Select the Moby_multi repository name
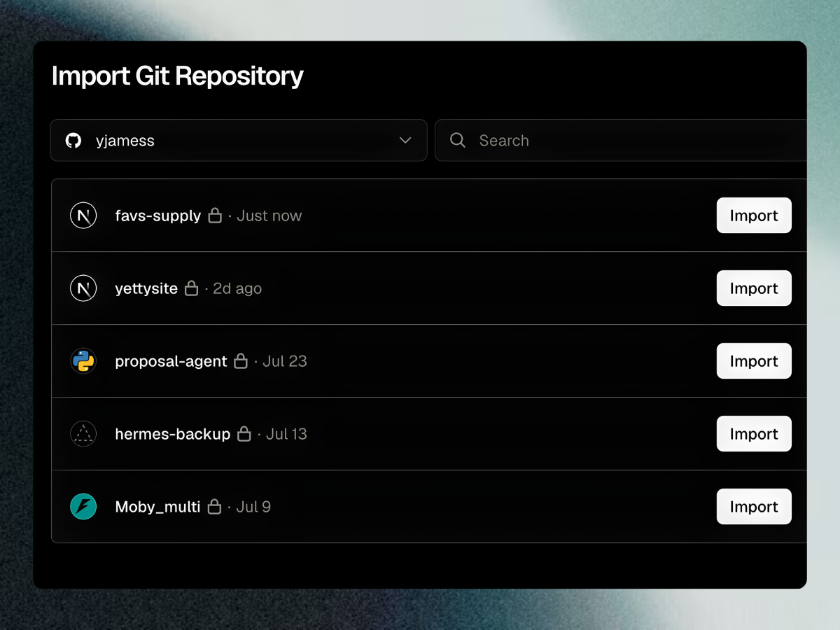The width and height of the screenshot is (840, 630). pyautogui.click(x=157, y=507)
